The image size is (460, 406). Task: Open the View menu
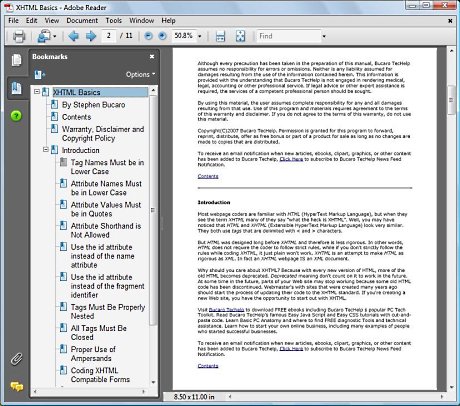click(52, 21)
